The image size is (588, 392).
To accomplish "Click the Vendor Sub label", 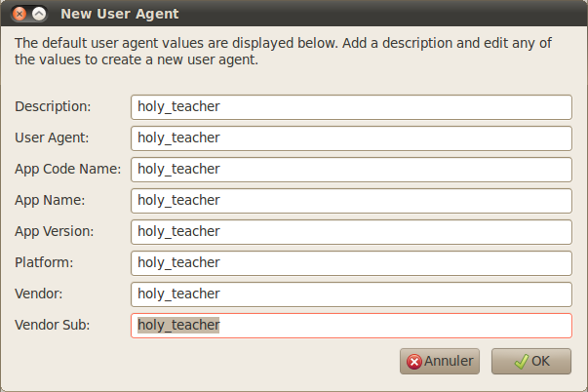I will click(x=52, y=325).
